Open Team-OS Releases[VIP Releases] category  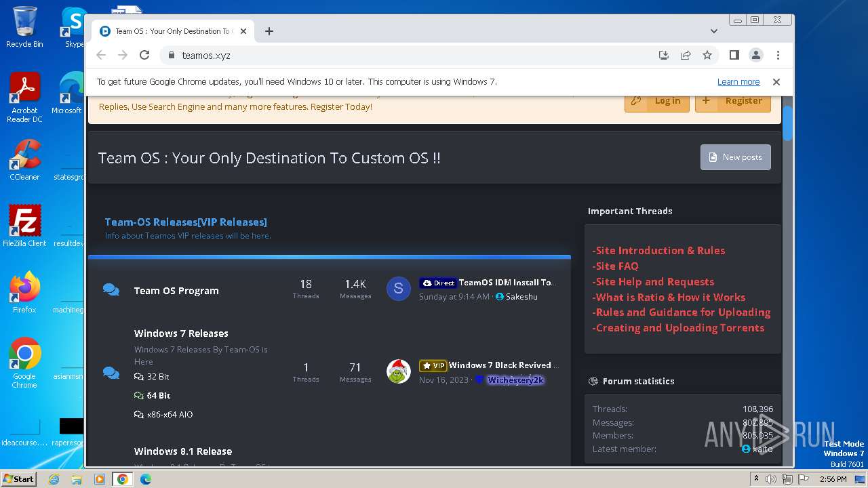(186, 222)
